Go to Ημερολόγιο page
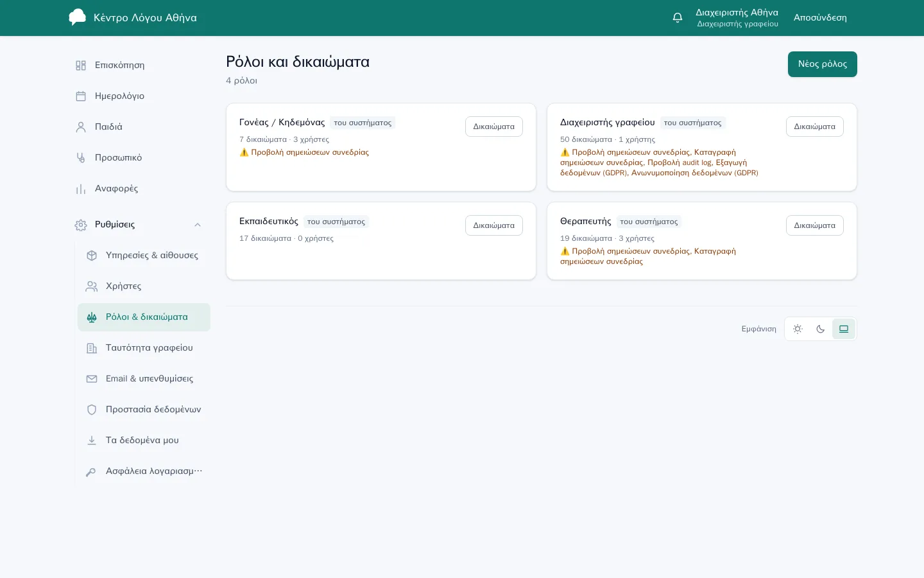The image size is (924, 578). coord(139,96)
